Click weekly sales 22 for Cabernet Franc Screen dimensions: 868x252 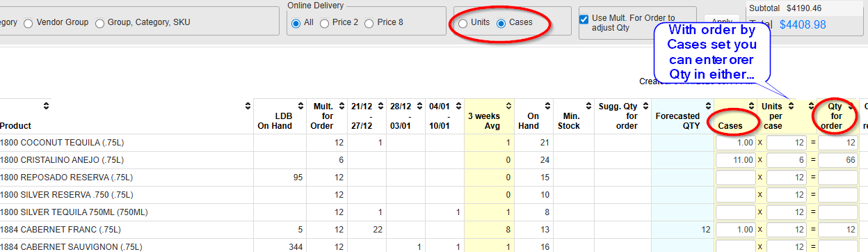point(378,230)
